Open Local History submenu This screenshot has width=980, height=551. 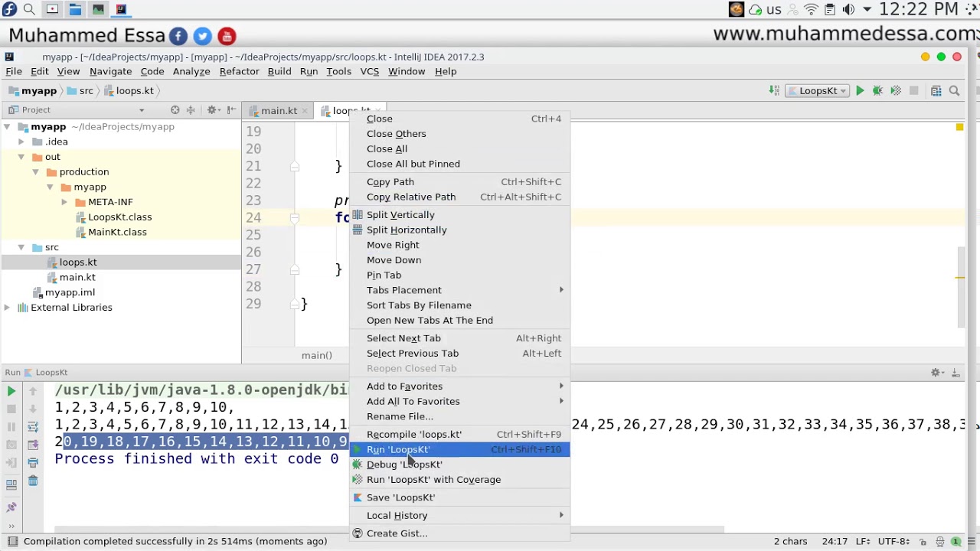click(459, 515)
